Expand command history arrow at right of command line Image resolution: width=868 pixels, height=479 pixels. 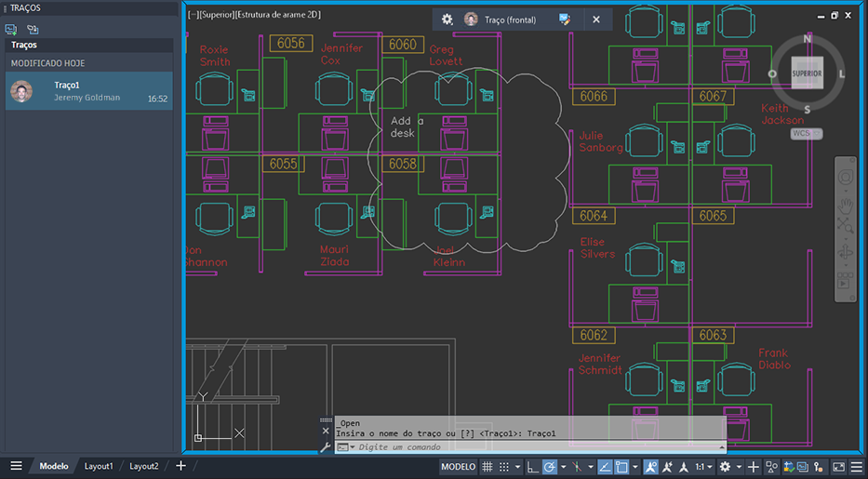(721, 447)
